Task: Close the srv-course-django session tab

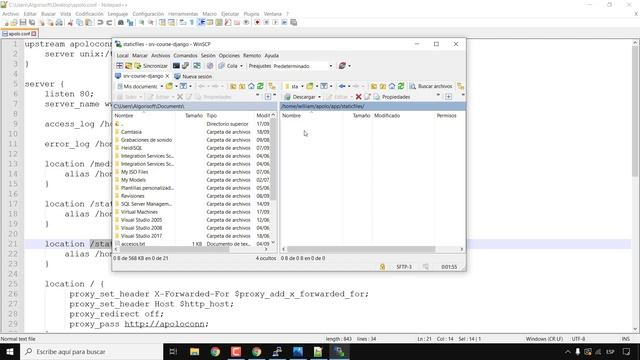Action: (x=167, y=76)
